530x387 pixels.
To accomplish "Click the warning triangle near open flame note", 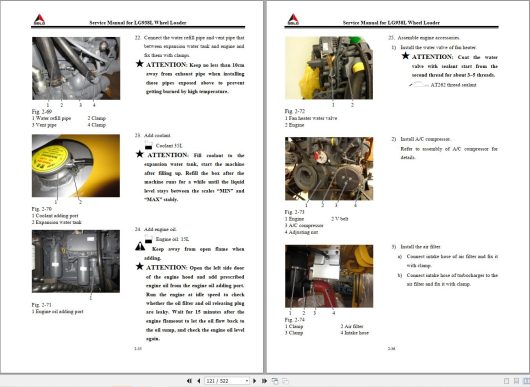I will 140,246.
